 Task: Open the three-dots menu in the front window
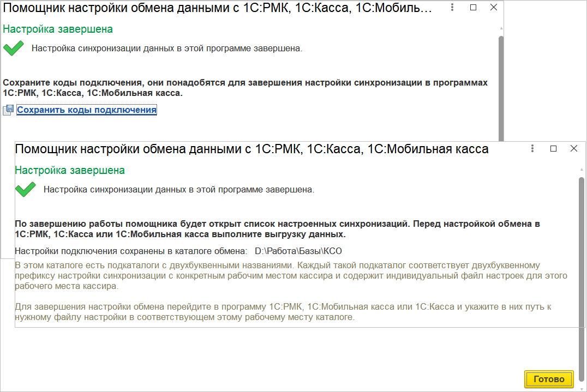(532, 148)
